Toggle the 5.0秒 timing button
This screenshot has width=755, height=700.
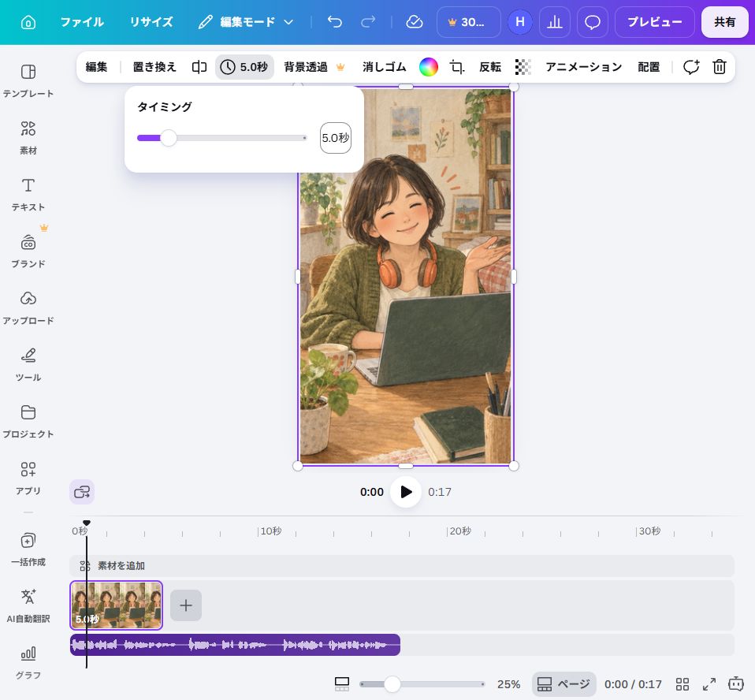pos(244,67)
